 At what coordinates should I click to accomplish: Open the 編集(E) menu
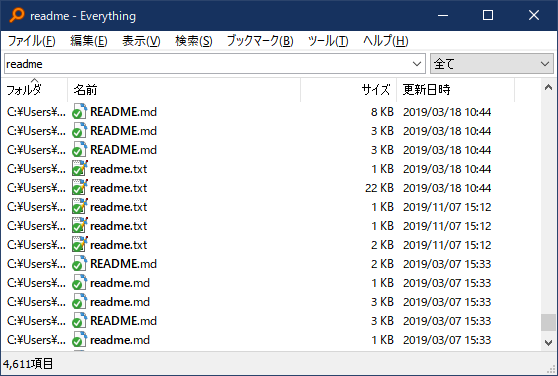(89, 41)
